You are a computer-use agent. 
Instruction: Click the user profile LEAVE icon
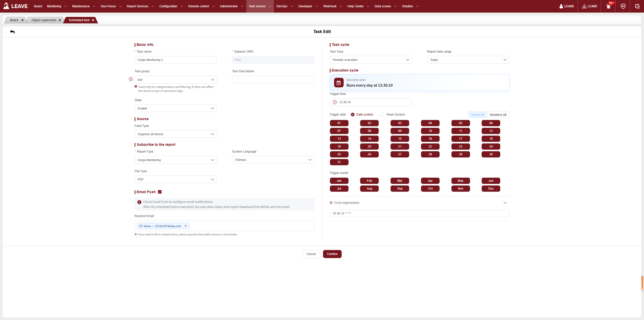click(561, 6)
